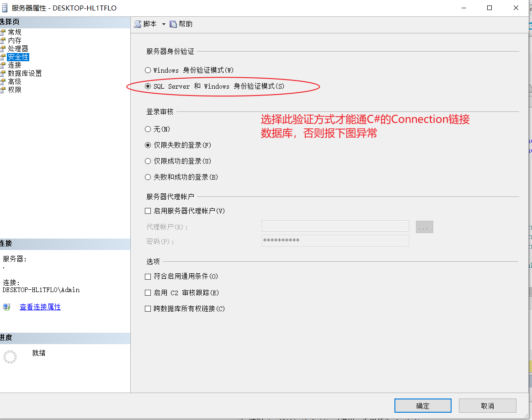
Task: Open the 连接 page in the sidebar
Action: click(14, 65)
